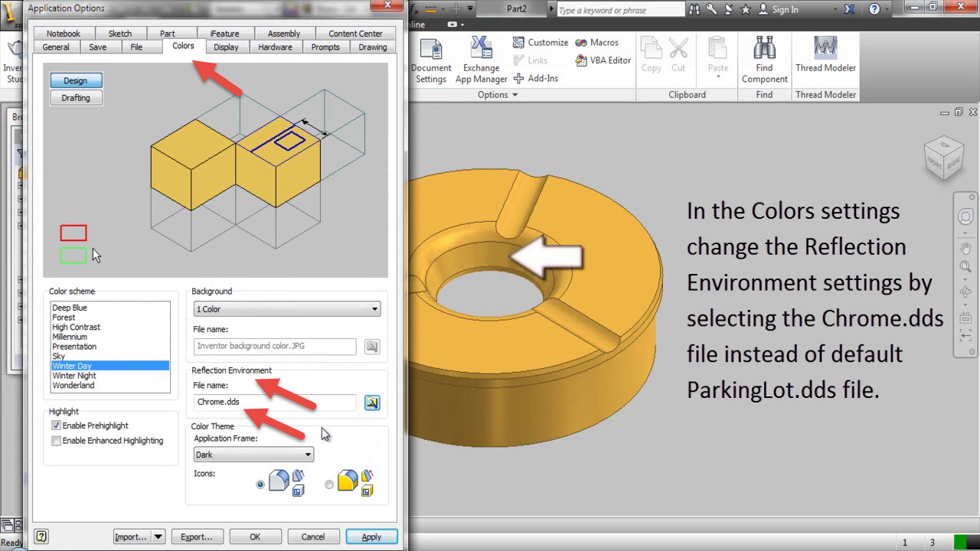Viewport: 980px width, 551px height.
Task: Select the Pan tool in the navigation bar
Action: [x=965, y=248]
